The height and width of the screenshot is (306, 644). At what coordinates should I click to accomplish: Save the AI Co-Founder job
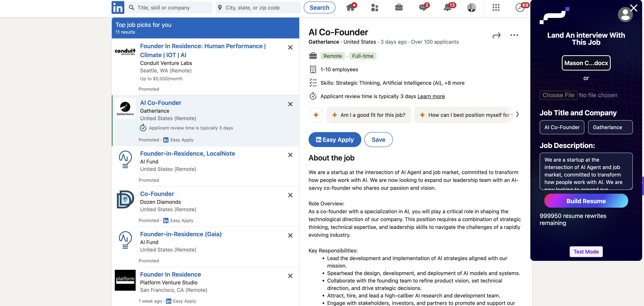pyautogui.click(x=378, y=140)
